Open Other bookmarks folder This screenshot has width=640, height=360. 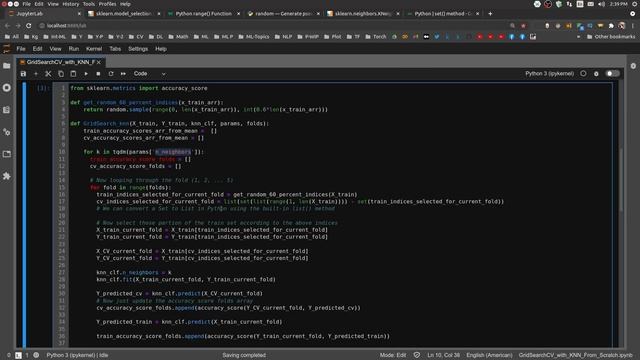tap(611, 37)
